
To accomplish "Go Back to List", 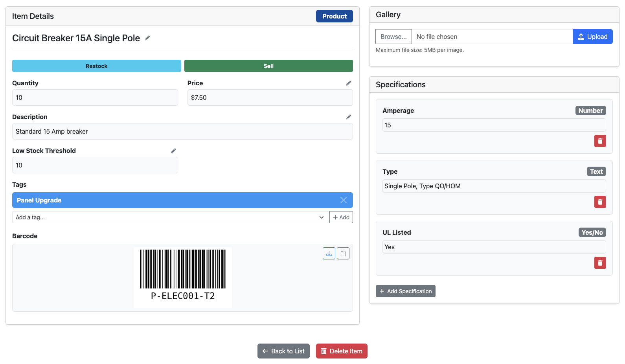I will tap(283, 351).
